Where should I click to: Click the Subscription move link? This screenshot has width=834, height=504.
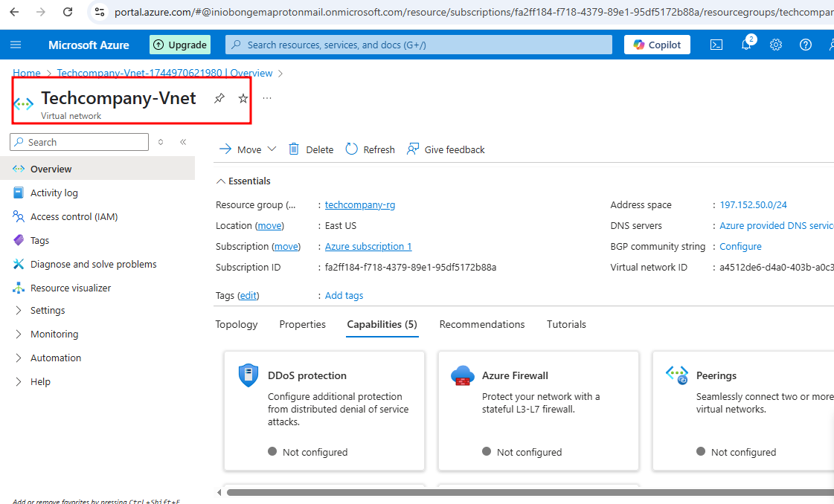[x=286, y=246]
